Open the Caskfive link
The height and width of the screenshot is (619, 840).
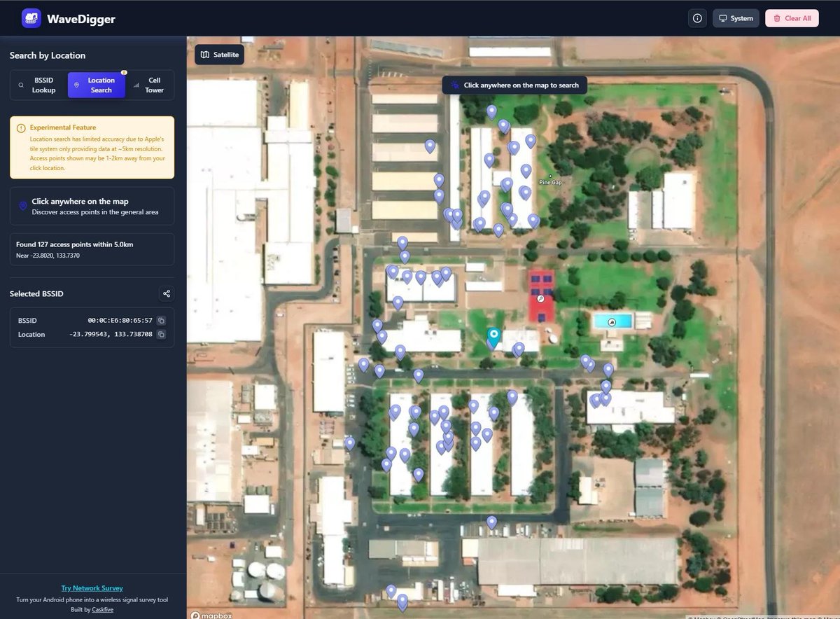point(102,610)
